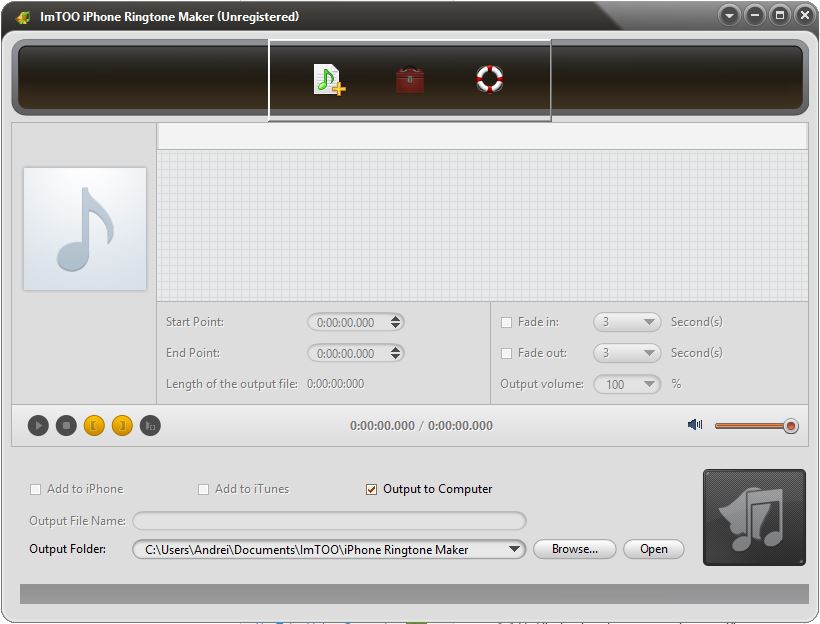Uncheck Output to Computer
820x624 pixels.
pyautogui.click(x=371, y=489)
